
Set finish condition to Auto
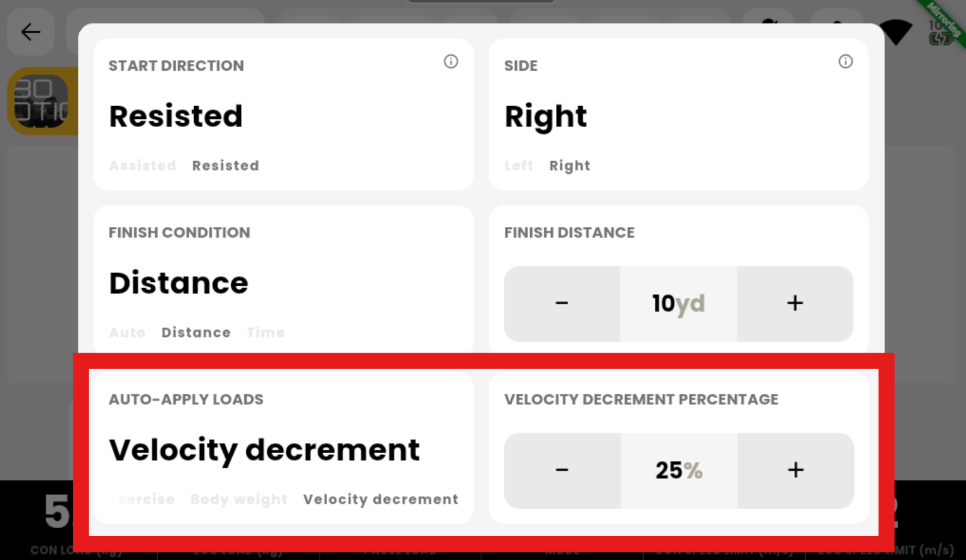tap(127, 332)
